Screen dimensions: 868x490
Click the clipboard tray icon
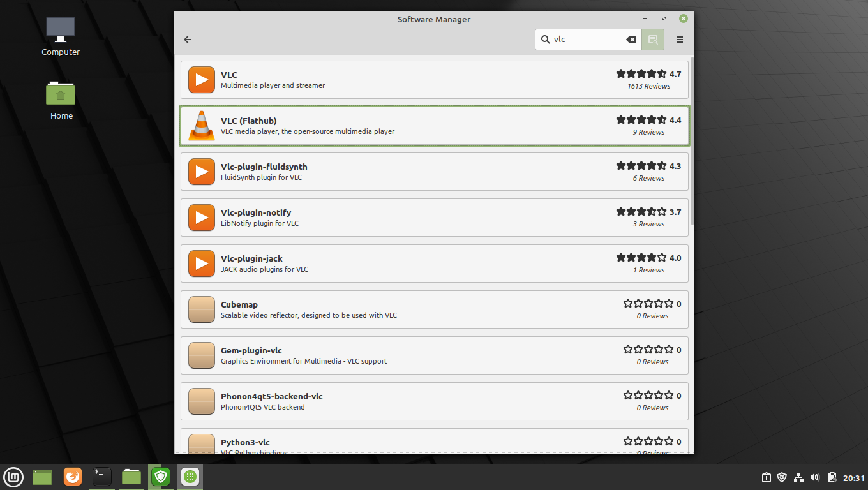coord(832,477)
